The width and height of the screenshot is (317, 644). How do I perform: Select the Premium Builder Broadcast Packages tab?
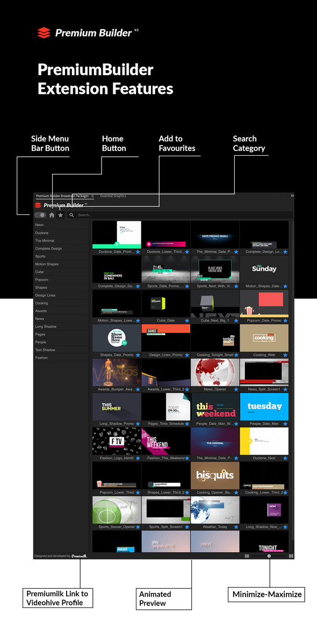(x=62, y=197)
